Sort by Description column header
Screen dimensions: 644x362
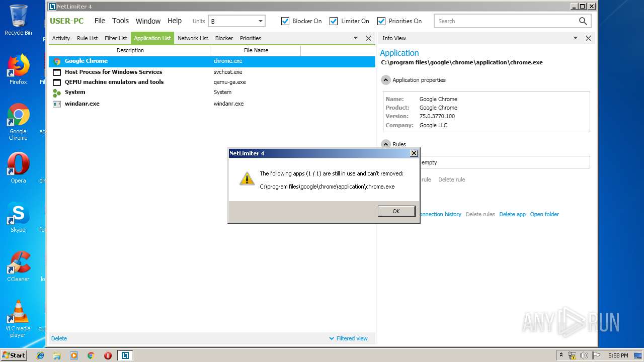point(130,50)
